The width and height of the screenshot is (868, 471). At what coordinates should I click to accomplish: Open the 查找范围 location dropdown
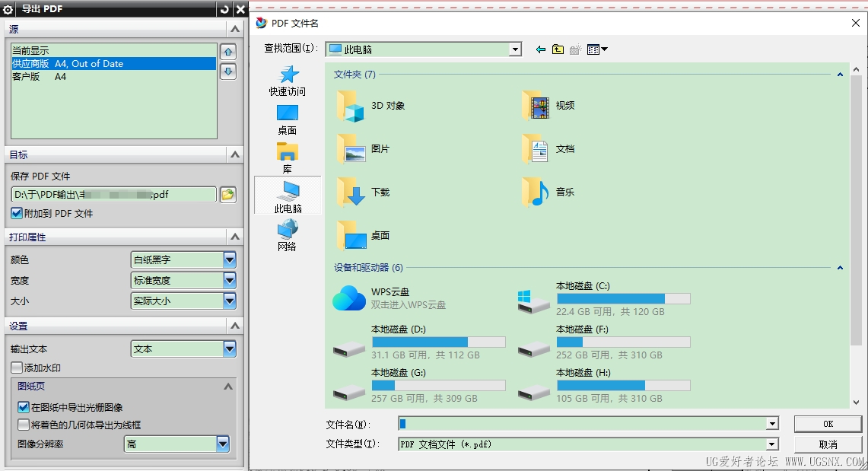(x=515, y=49)
